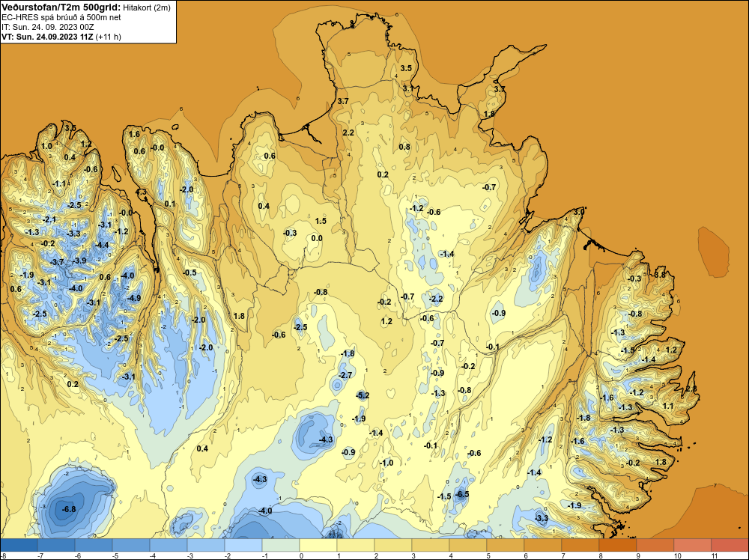Select the -4.9 temperature value
The image size is (749, 560).
(134, 299)
